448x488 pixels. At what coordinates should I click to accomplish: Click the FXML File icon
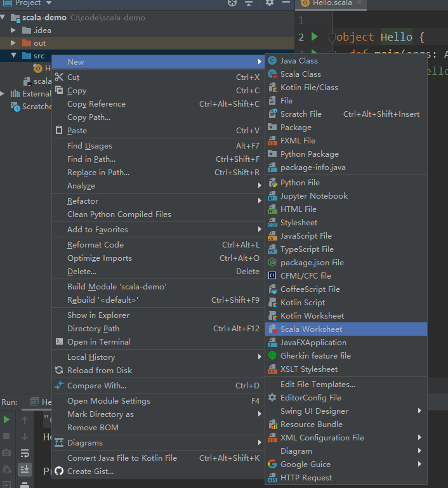tap(272, 141)
